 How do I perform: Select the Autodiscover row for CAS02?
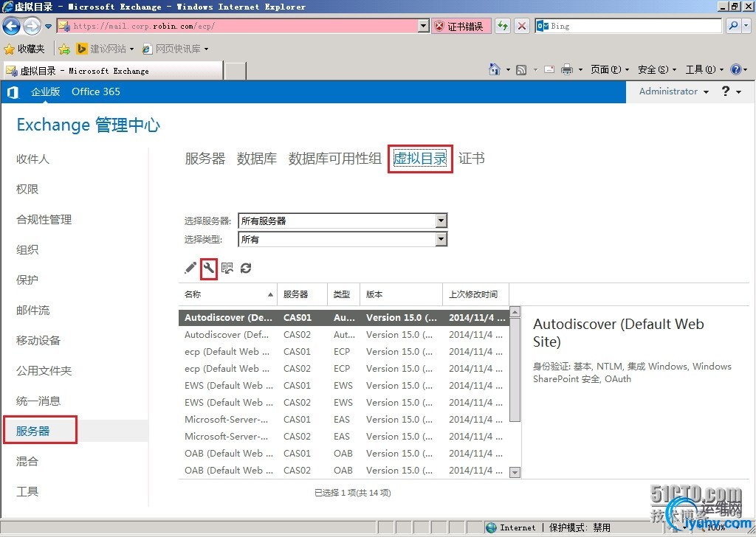pyautogui.click(x=344, y=335)
